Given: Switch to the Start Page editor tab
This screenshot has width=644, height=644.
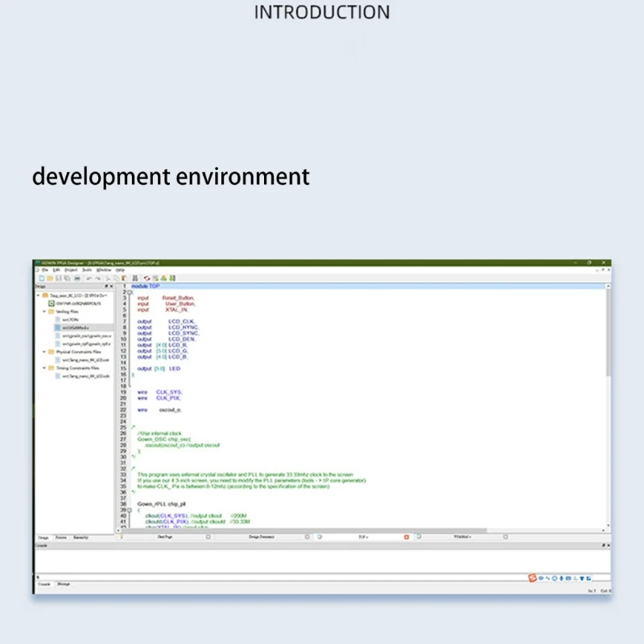Looking at the screenshot, I should point(165,537).
